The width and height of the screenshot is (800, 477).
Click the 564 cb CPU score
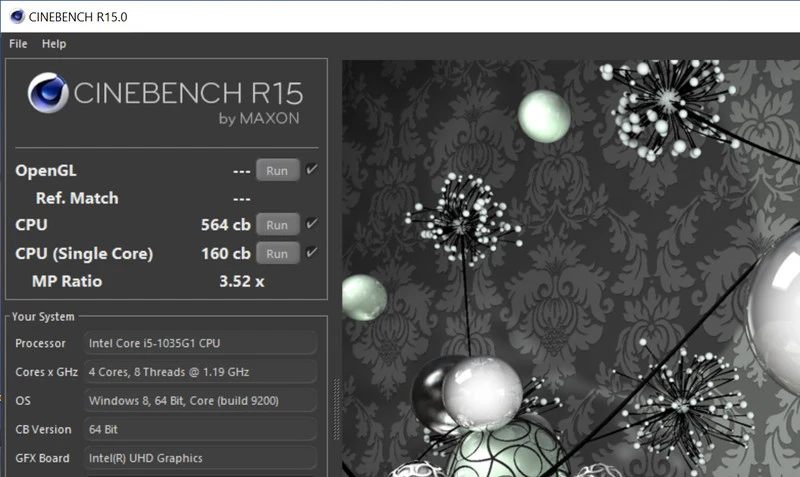226,225
